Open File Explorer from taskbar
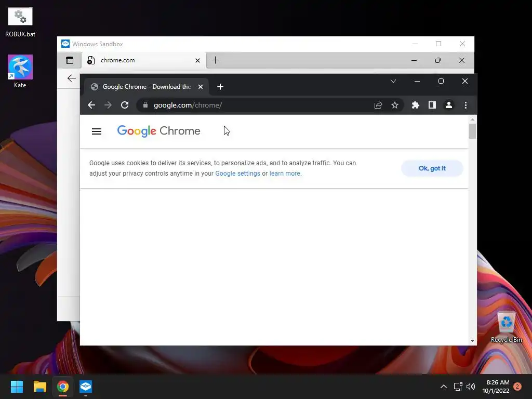The height and width of the screenshot is (399, 532). pos(39,387)
